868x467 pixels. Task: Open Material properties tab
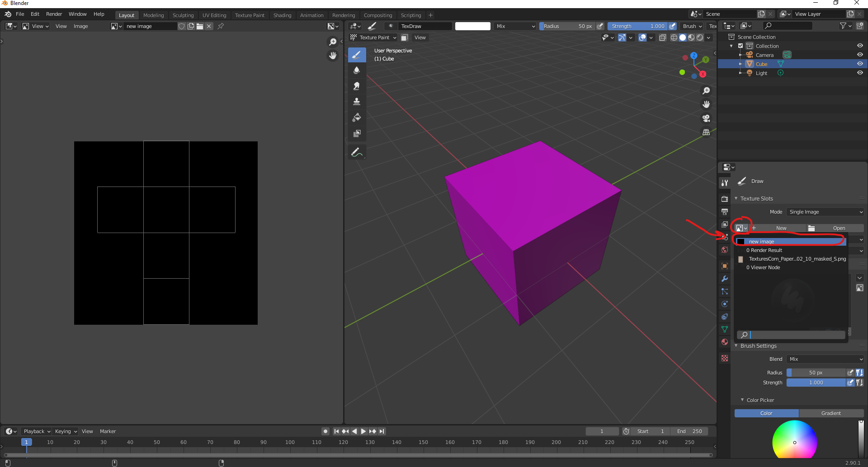point(725,342)
